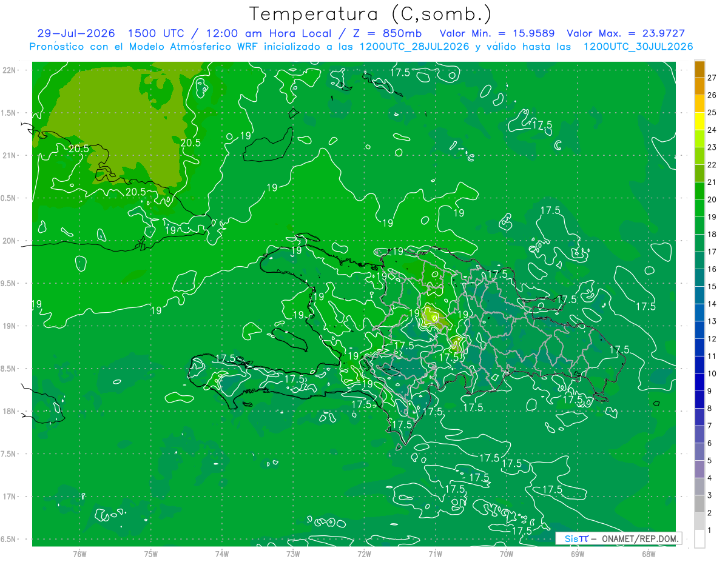Click the '18N' latitude axis label
Screen dimensions: 728x562
(x=8, y=411)
